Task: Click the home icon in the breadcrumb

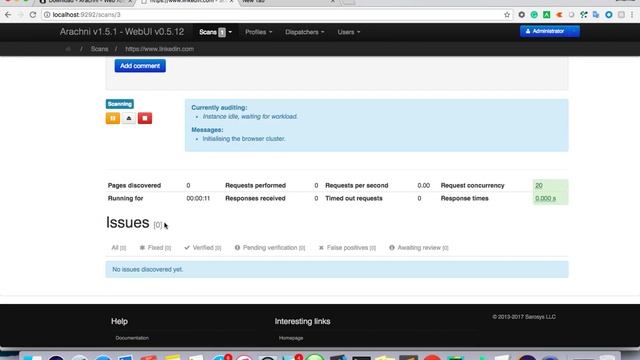Action: [x=68, y=49]
